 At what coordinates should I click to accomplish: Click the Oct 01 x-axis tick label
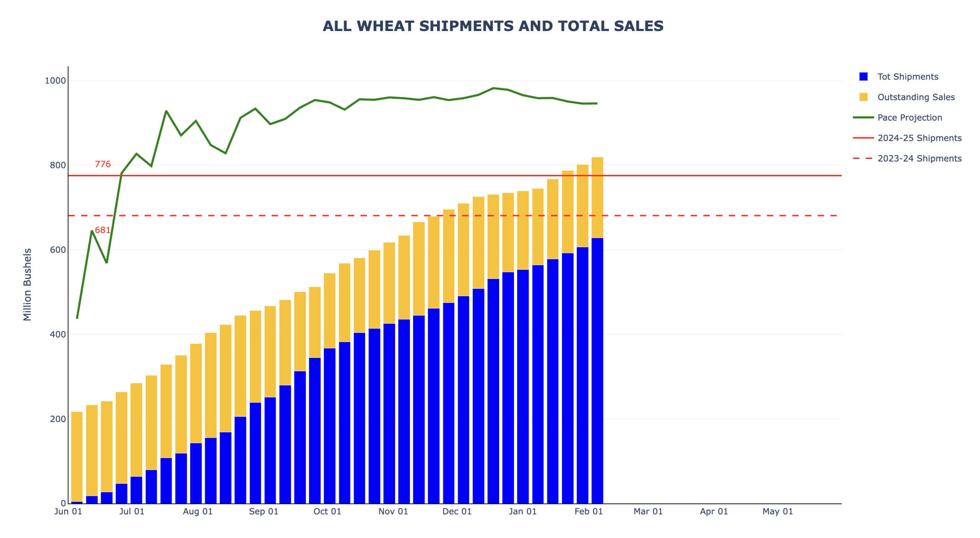click(327, 511)
